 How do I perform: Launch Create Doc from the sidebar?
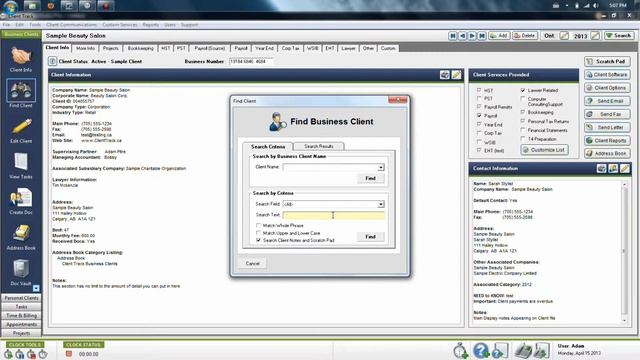21,201
